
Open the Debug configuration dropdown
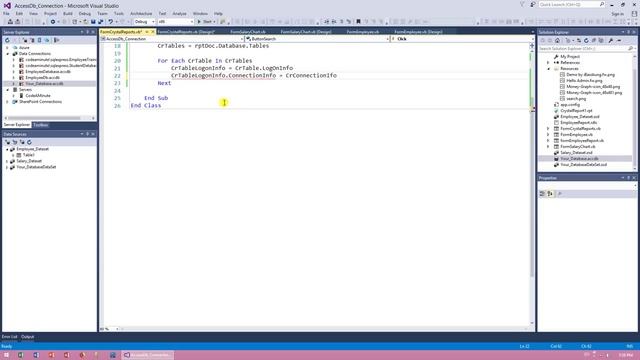click(x=144, y=22)
